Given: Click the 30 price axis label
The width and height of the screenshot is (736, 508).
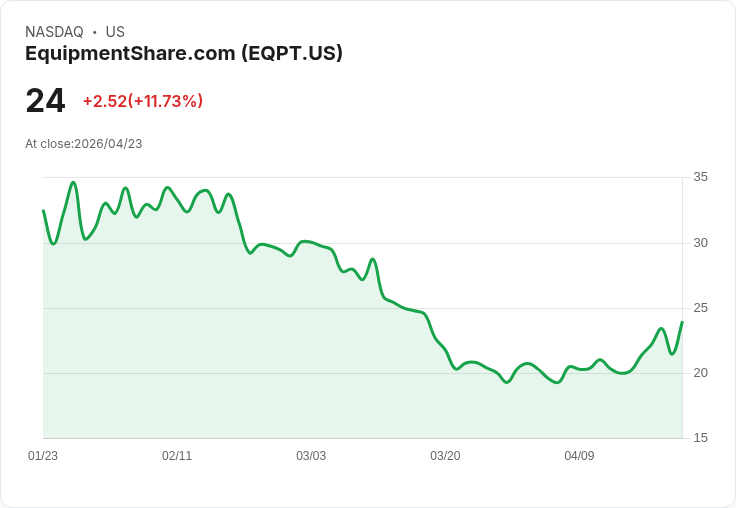Looking at the screenshot, I should [700, 243].
